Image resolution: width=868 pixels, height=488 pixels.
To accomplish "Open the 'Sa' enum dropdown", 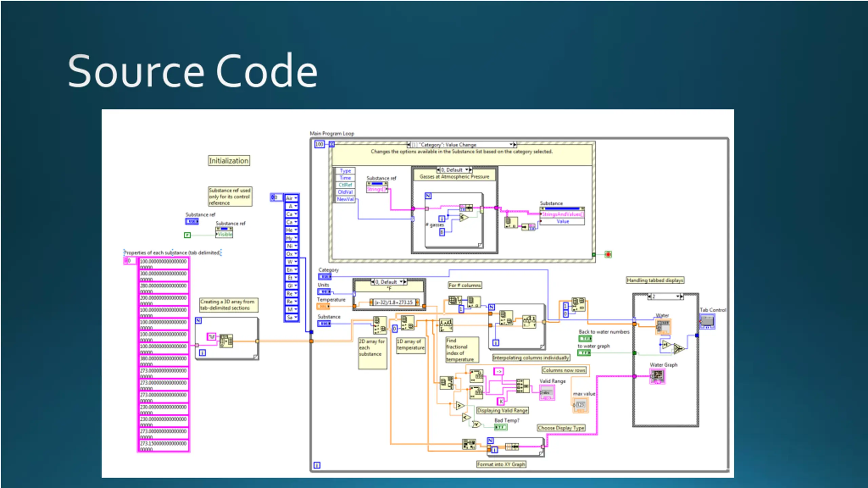I will (x=291, y=318).
